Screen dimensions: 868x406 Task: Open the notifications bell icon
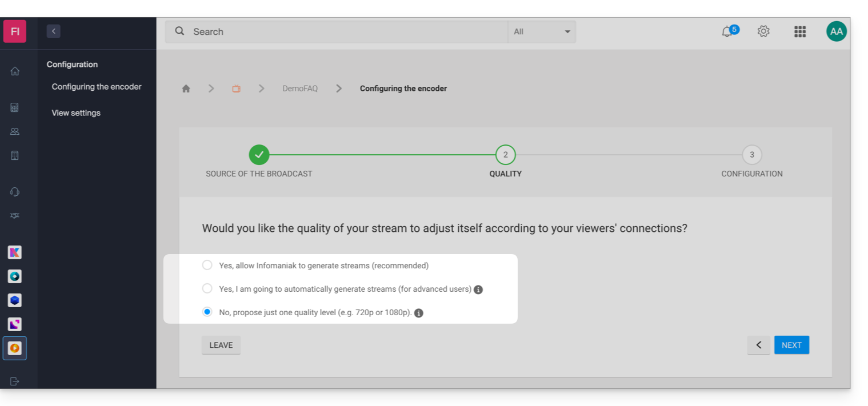(x=727, y=32)
